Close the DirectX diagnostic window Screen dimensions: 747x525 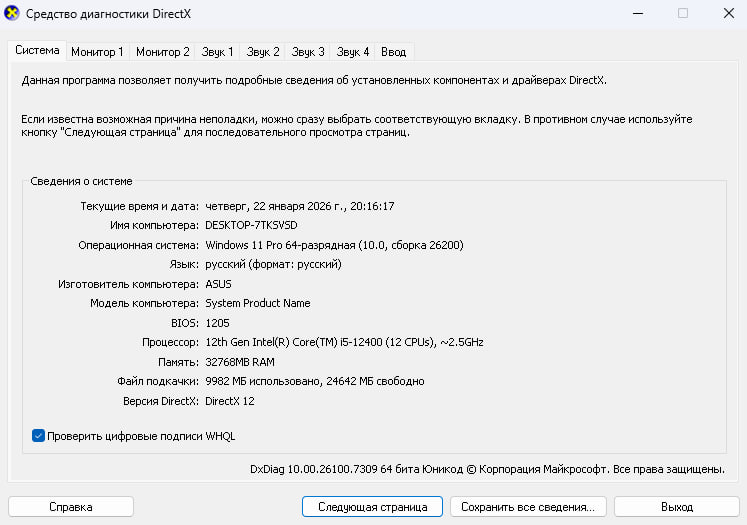pyautogui.click(x=728, y=13)
